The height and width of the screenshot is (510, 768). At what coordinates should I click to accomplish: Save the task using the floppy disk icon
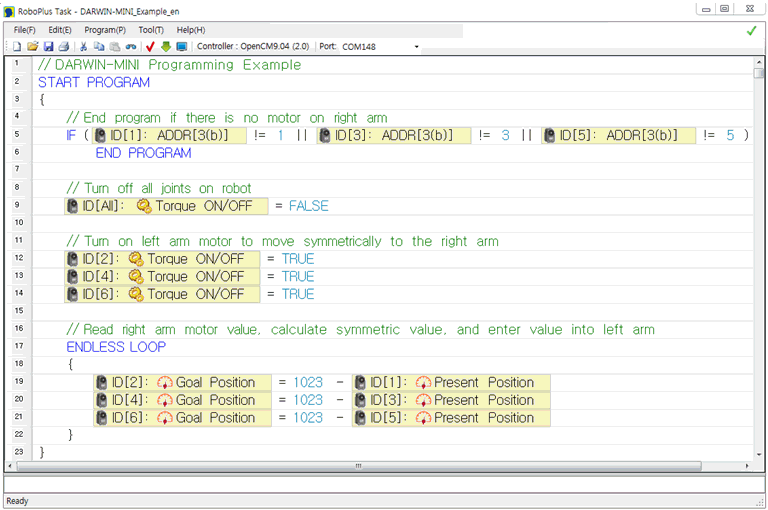48,47
